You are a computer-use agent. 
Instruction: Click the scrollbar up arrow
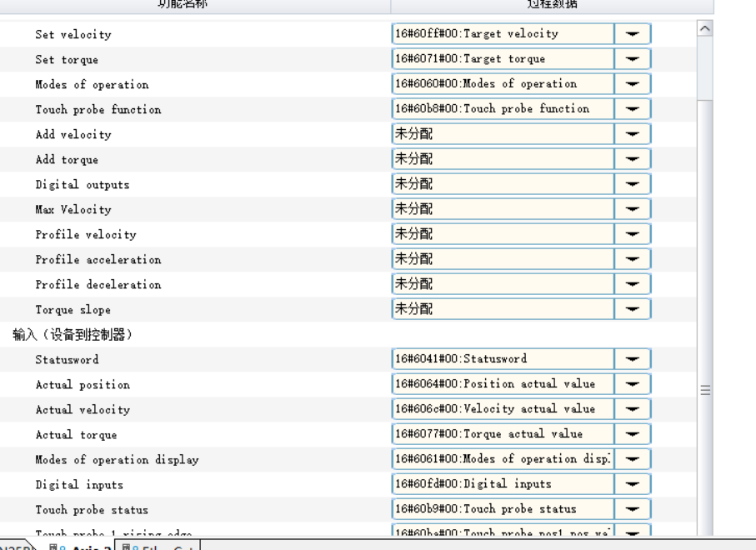tap(705, 29)
